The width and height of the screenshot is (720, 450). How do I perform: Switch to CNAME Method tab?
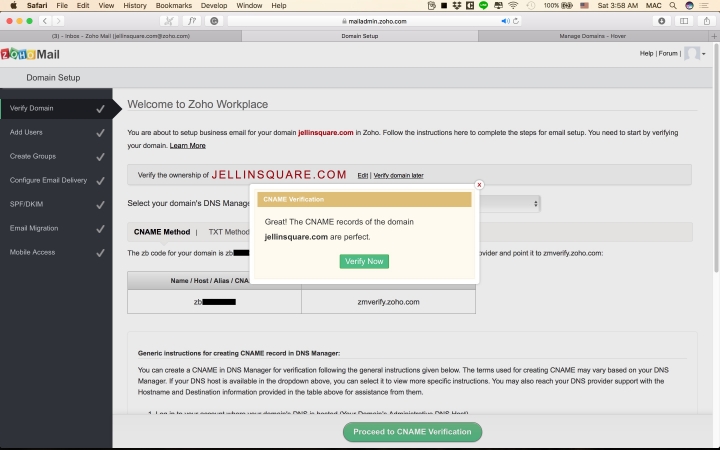coord(162,232)
